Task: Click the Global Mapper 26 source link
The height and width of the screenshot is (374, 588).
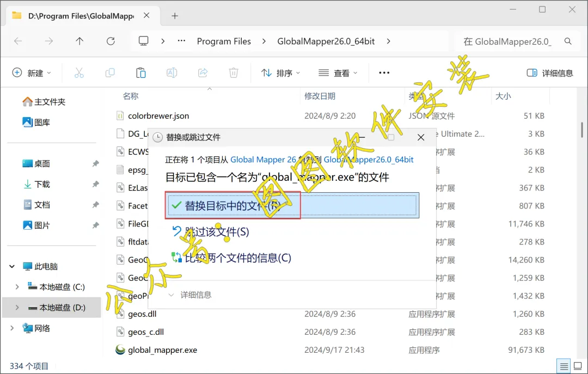Action: point(263,160)
